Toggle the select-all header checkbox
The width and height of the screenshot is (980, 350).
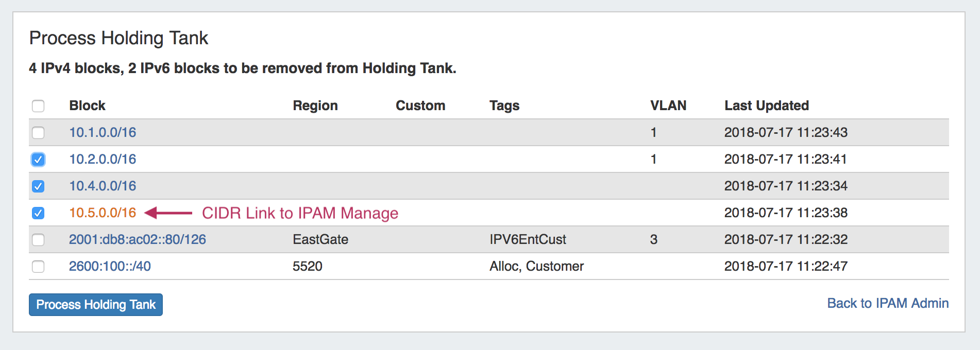click(x=38, y=106)
